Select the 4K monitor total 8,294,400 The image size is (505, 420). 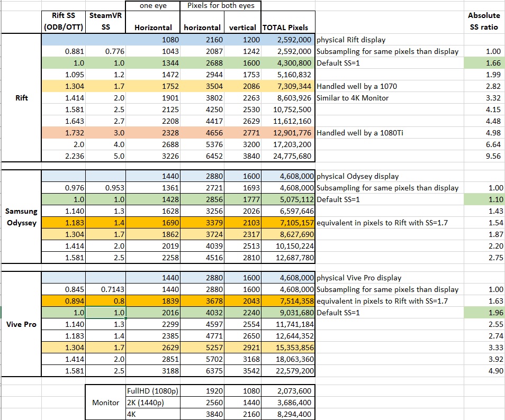pyautogui.click(x=288, y=414)
